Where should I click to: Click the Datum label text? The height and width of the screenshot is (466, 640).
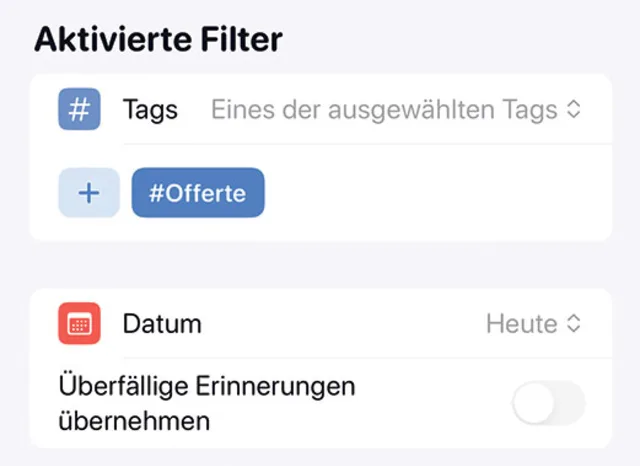pyautogui.click(x=162, y=324)
